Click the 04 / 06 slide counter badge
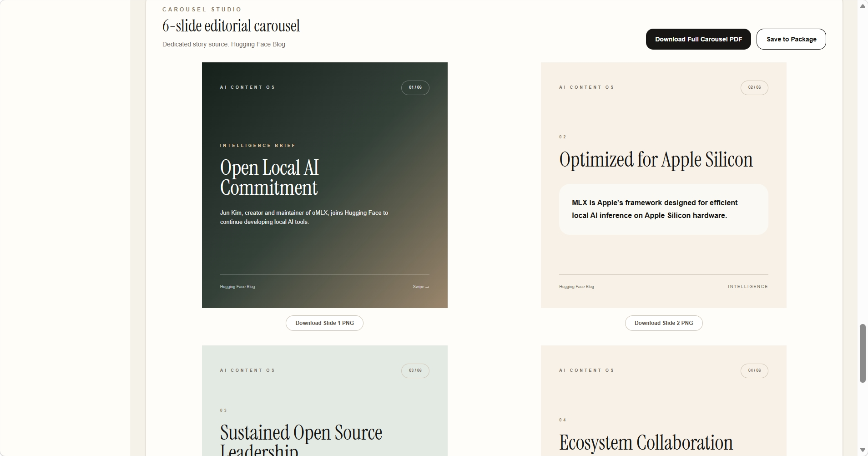Image resolution: width=868 pixels, height=456 pixels. click(754, 370)
